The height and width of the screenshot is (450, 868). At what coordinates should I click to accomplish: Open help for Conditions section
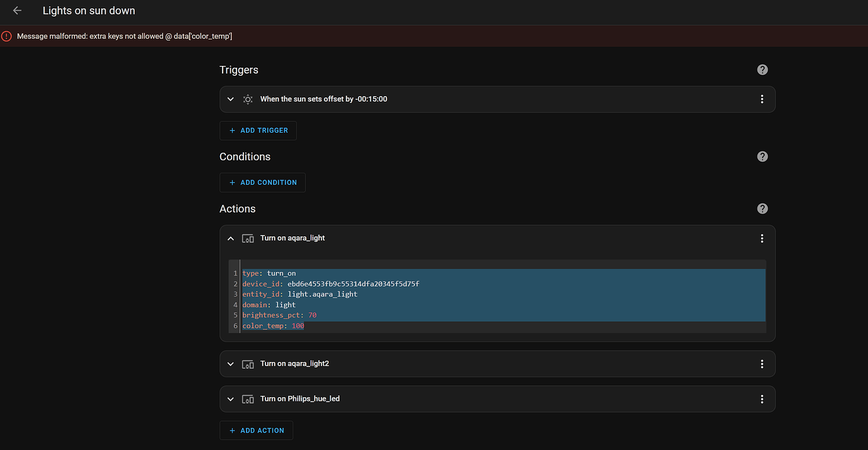(x=762, y=156)
